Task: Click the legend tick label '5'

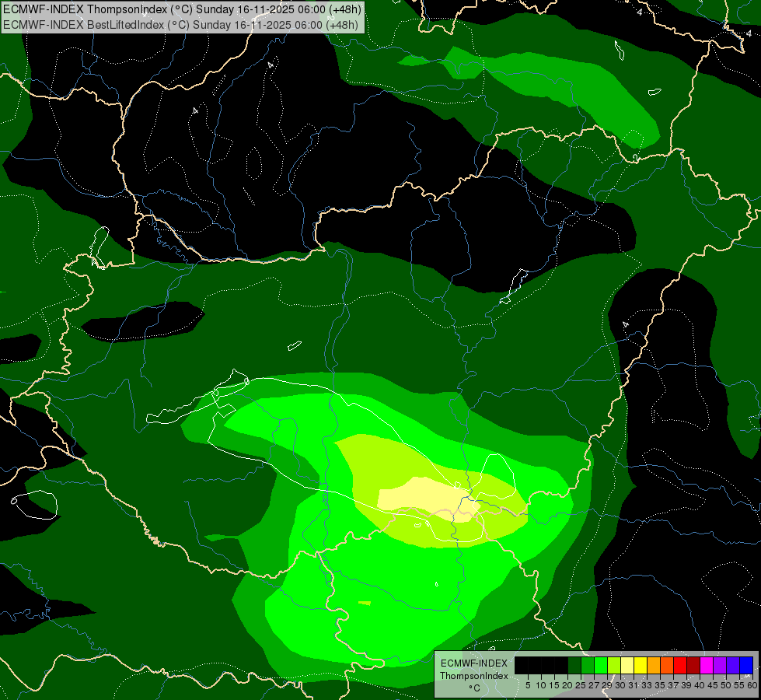Action: pos(528,685)
